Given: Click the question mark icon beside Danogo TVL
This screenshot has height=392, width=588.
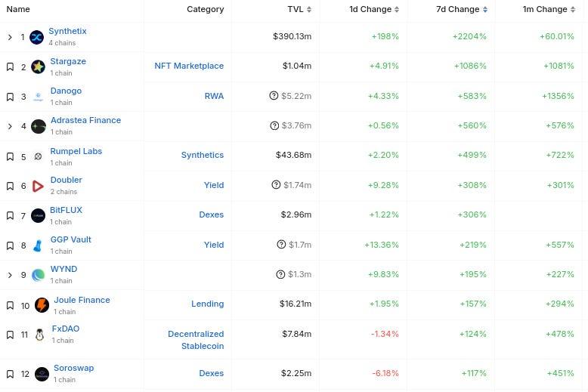Looking at the screenshot, I should pyautogui.click(x=274, y=96).
